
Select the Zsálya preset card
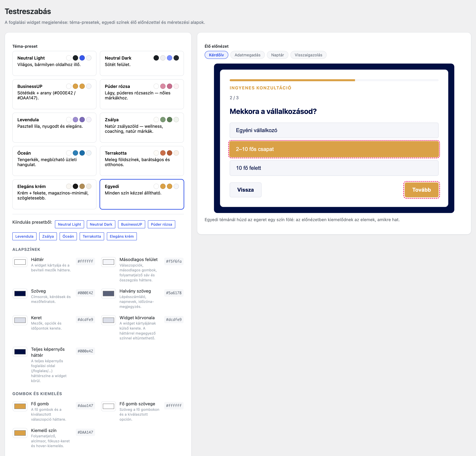click(x=142, y=127)
